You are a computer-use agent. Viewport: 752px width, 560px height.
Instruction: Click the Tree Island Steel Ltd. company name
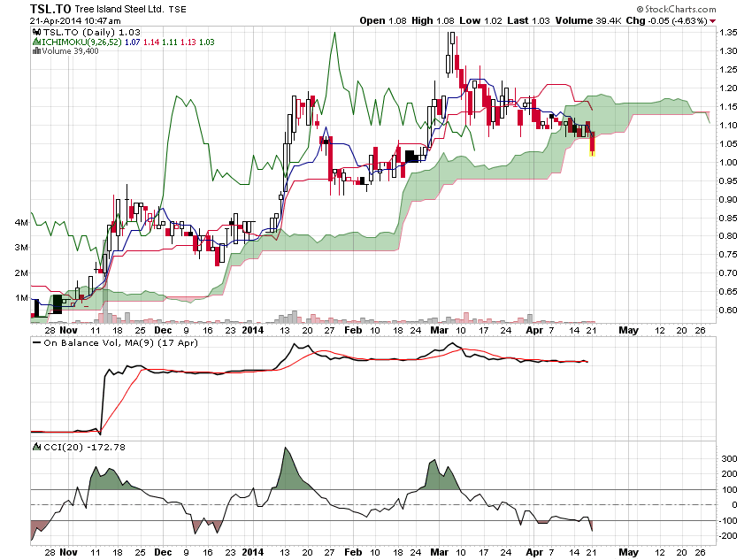click(119, 9)
